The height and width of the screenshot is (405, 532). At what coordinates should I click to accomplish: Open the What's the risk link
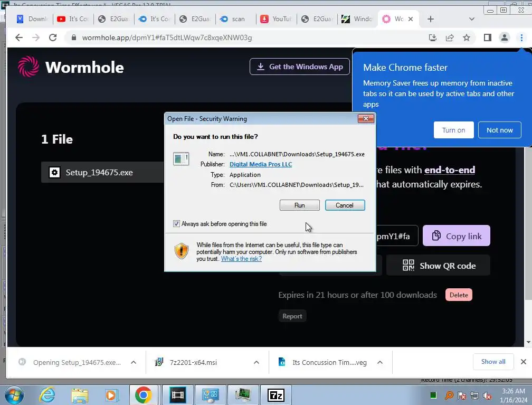point(241,259)
